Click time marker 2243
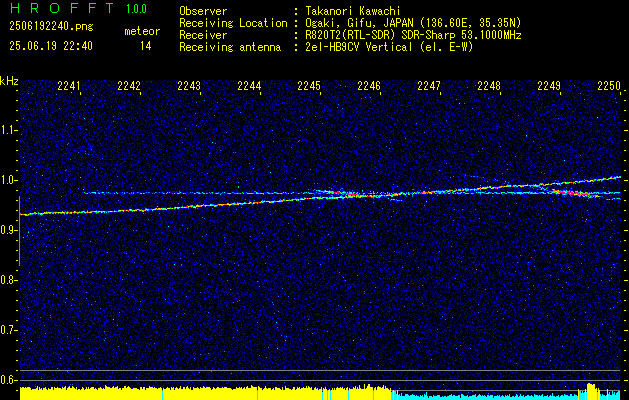The width and height of the screenshot is (629, 400). (x=189, y=85)
